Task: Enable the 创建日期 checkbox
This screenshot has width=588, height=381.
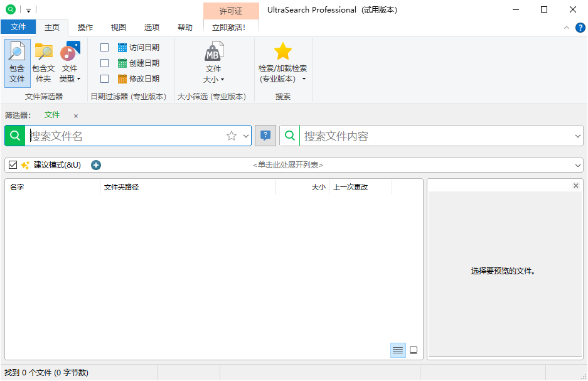Action: click(x=105, y=63)
